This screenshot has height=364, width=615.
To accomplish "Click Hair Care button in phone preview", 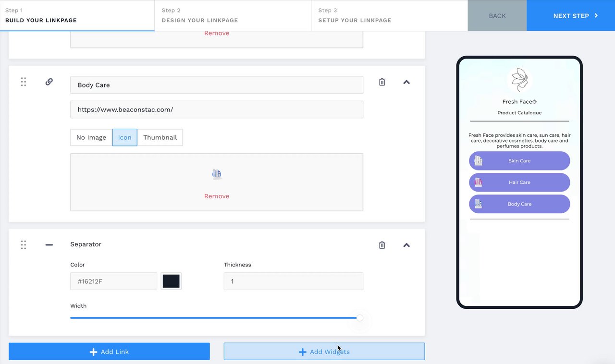I will 519,182.
